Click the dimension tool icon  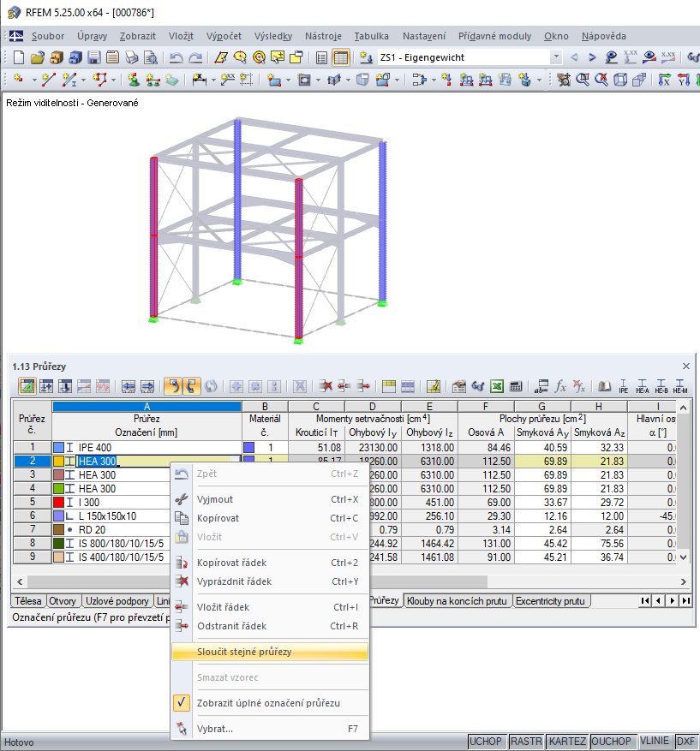[x=199, y=80]
